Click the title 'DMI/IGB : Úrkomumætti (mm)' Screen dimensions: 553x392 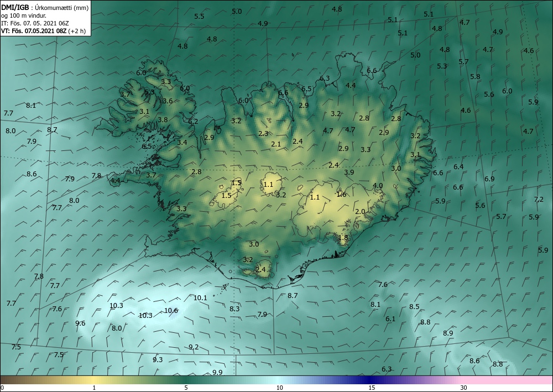pos(45,7)
